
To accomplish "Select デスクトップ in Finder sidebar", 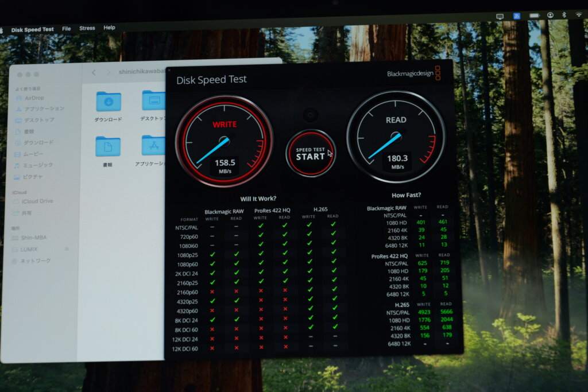I will [35, 120].
